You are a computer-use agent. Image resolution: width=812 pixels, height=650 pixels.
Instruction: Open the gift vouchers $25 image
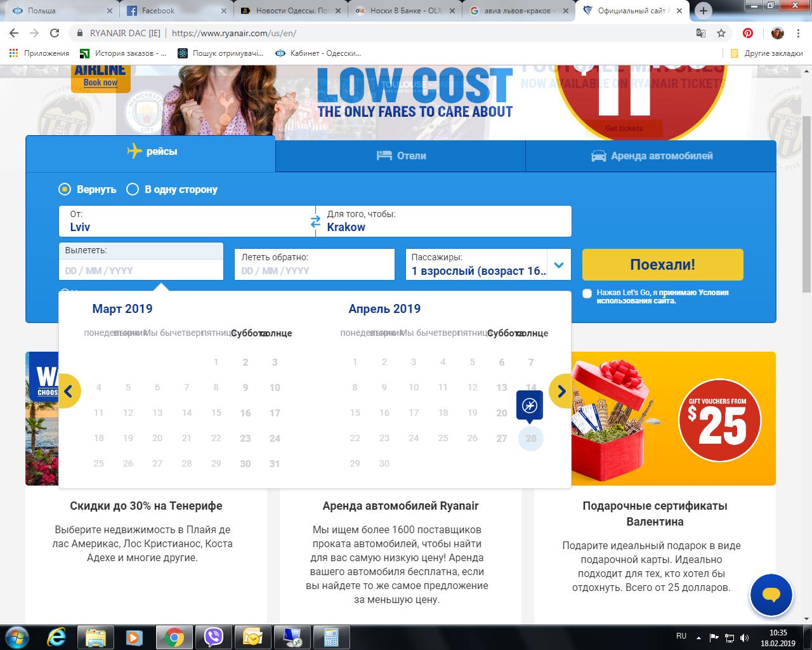click(x=674, y=418)
